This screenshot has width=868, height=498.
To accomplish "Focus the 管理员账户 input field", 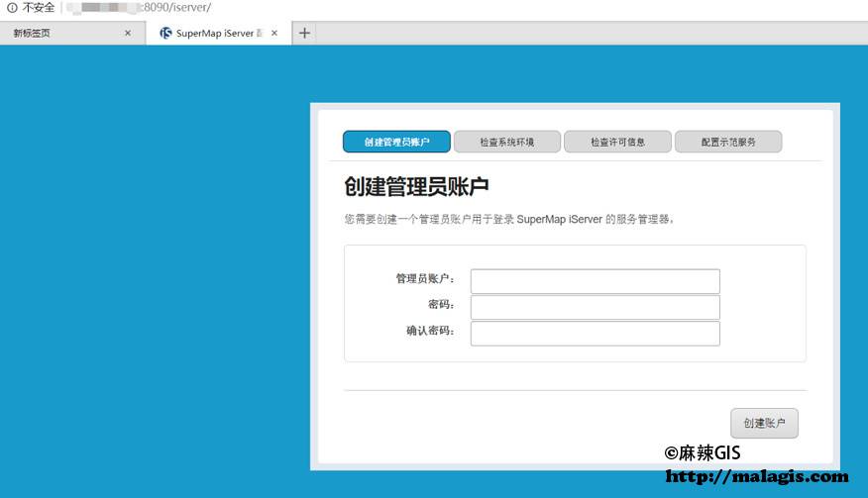I will (596, 281).
